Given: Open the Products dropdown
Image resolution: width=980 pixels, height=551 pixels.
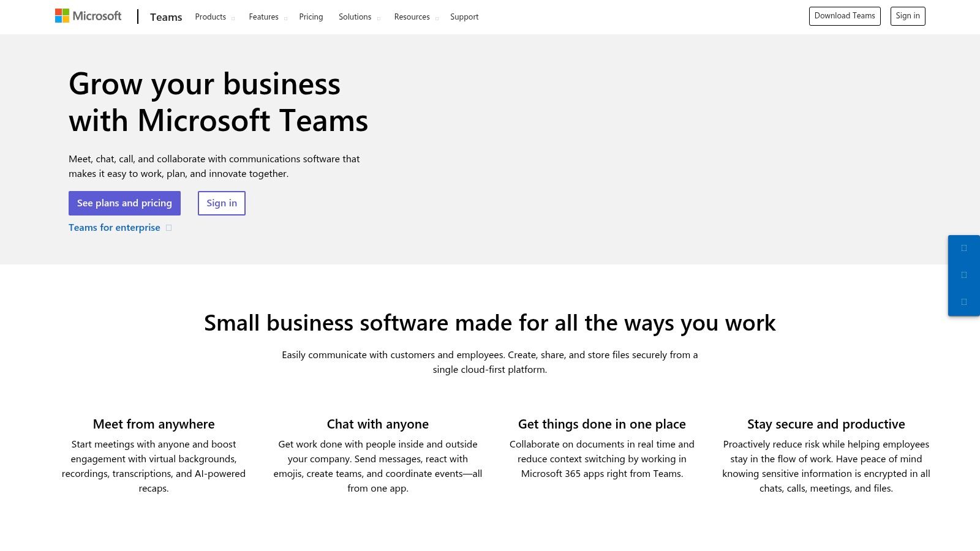Looking at the screenshot, I should click(211, 17).
